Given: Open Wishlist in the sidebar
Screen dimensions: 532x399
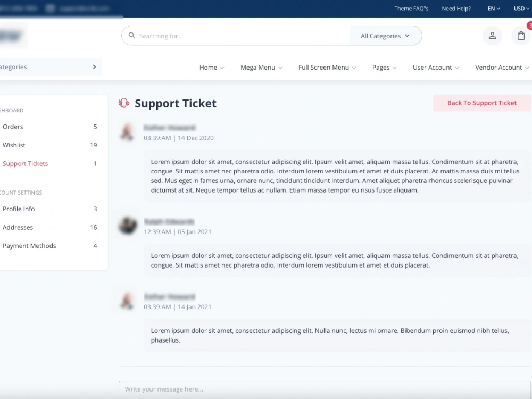Looking at the screenshot, I should pos(49,145).
